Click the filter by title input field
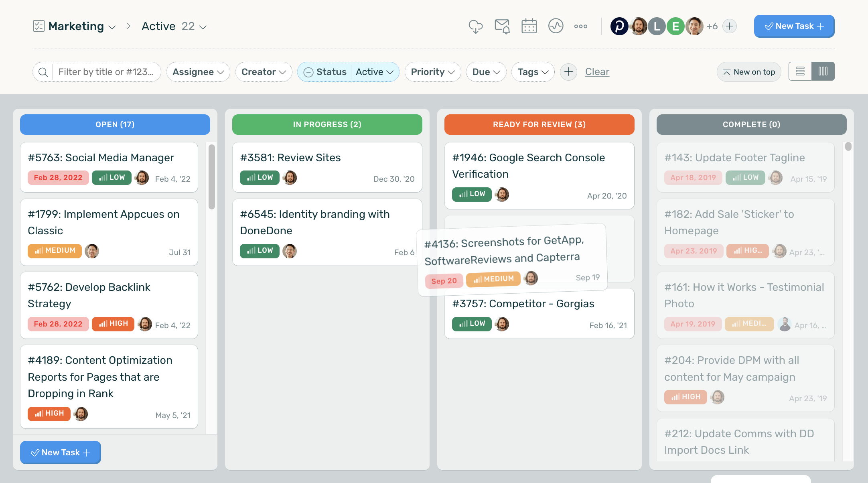The width and height of the screenshot is (868, 483). pyautogui.click(x=106, y=72)
